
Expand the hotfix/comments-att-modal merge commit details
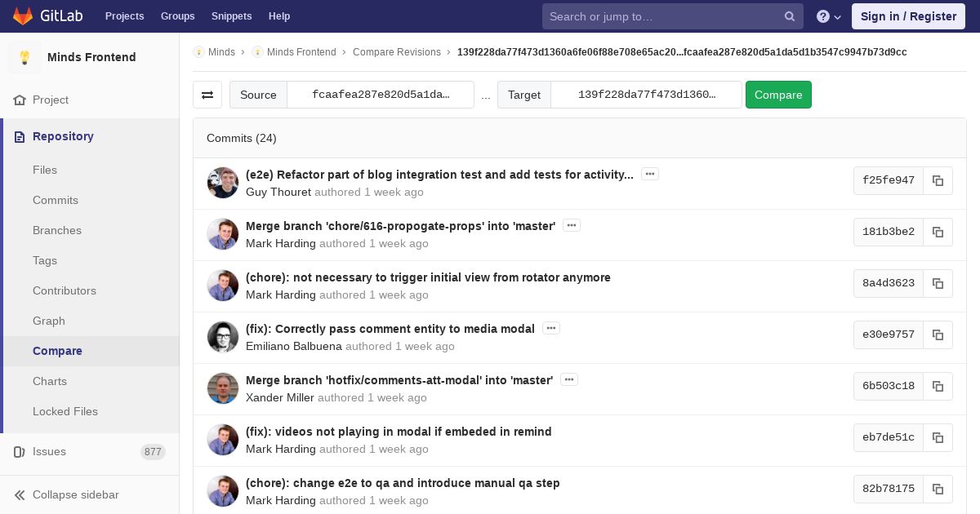(x=569, y=379)
